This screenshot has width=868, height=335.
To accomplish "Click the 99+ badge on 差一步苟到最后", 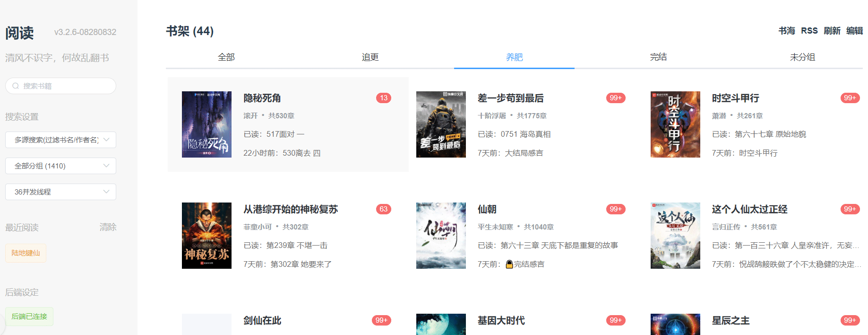I will coord(616,98).
